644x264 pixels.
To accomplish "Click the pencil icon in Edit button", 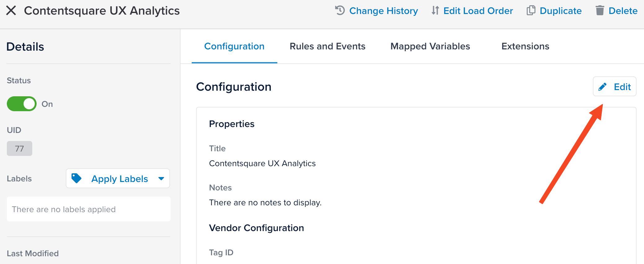I will [x=602, y=87].
